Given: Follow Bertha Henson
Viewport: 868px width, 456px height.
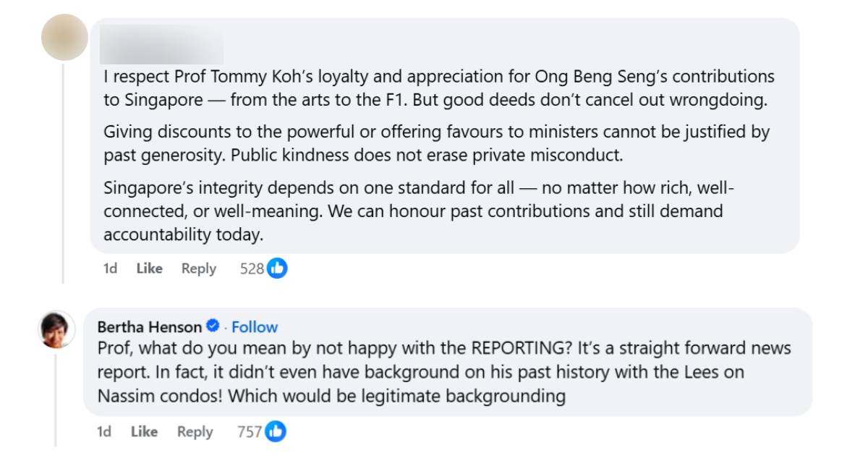Looking at the screenshot, I should tap(255, 326).
